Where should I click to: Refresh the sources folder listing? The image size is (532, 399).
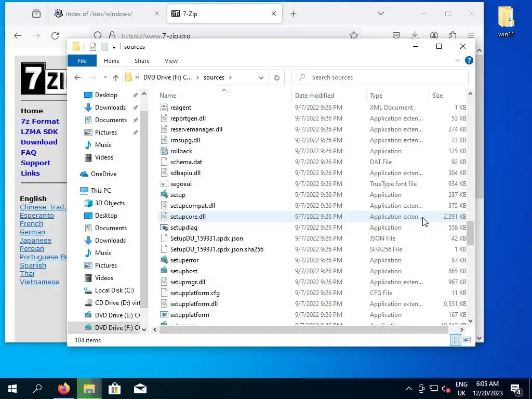pyautogui.click(x=277, y=78)
